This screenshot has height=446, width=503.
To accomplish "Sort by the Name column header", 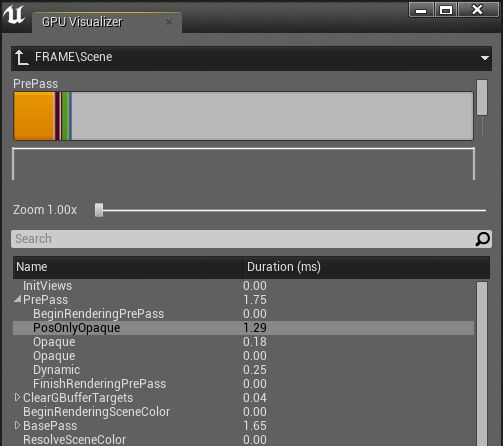I will click(x=127, y=267).
